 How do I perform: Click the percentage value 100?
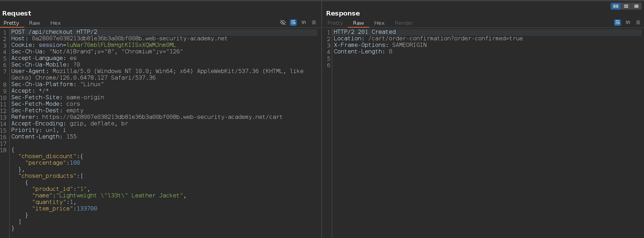click(x=75, y=163)
